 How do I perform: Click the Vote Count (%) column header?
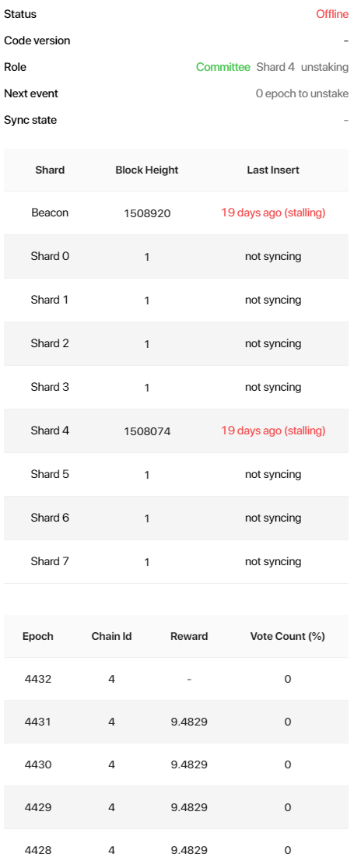coord(288,636)
